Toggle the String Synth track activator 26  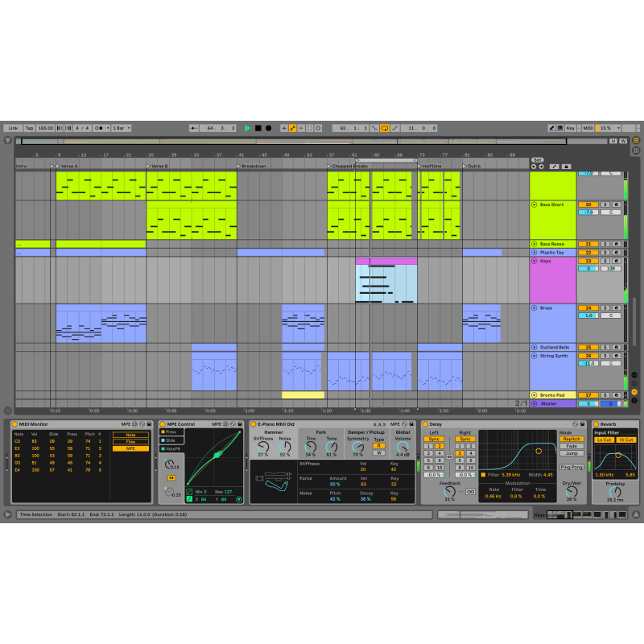coord(588,355)
